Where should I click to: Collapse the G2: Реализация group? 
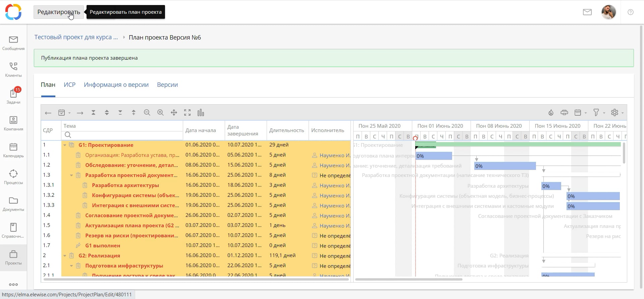pos(65,256)
